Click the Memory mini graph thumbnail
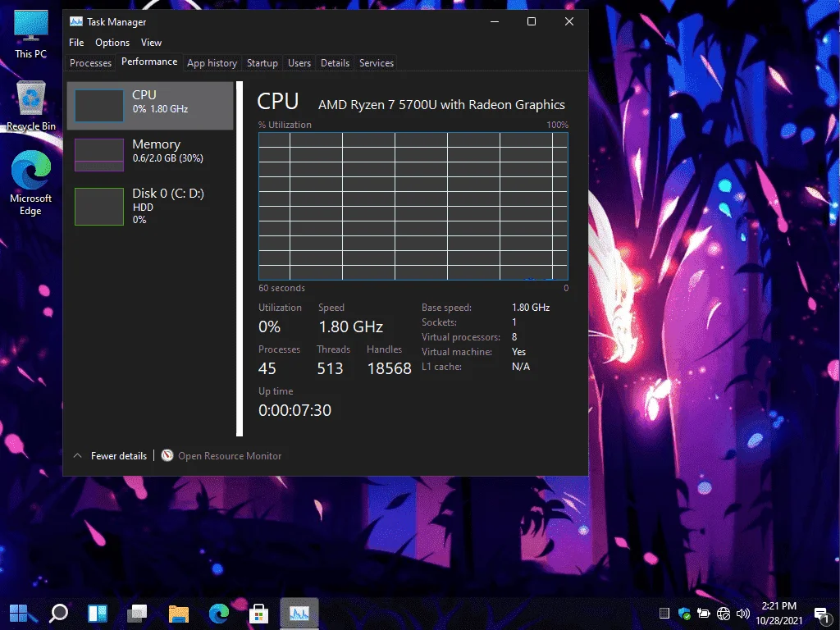The width and height of the screenshot is (840, 630). (99, 155)
